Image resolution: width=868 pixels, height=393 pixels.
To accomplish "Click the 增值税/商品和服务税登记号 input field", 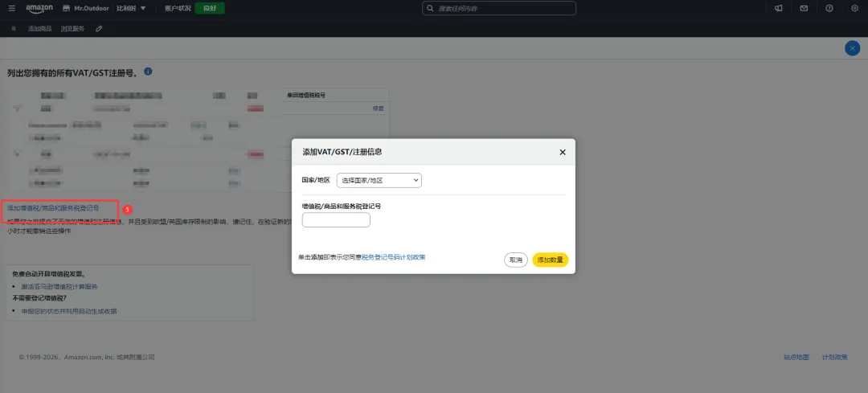I will [336, 220].
